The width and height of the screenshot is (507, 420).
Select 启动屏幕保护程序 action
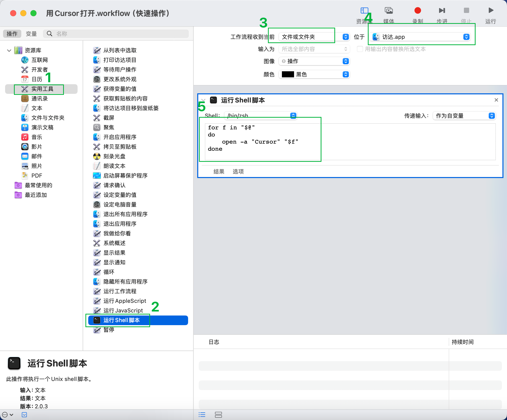tap(125, 176)
